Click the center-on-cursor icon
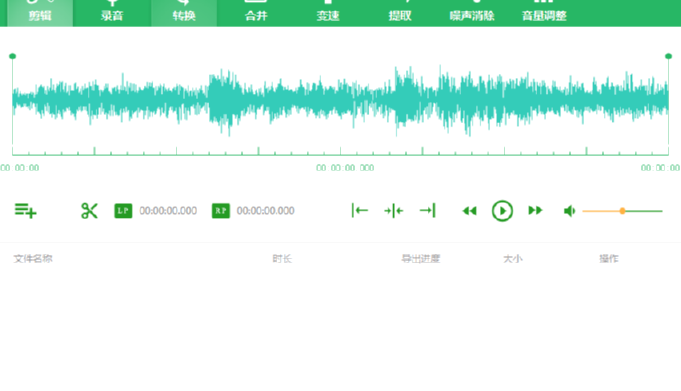 (x=393, y=211)
